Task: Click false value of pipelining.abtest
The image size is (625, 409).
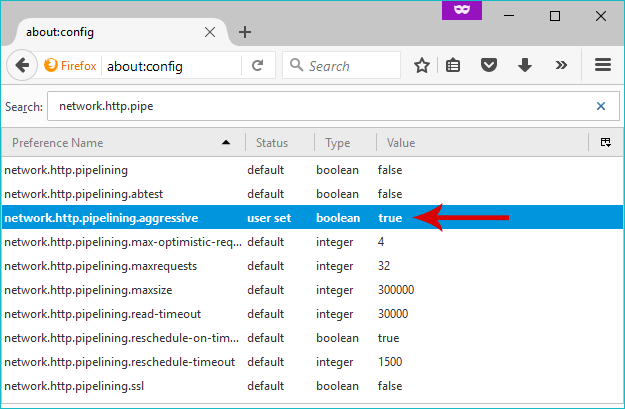Action: click(x=390, y=194)
